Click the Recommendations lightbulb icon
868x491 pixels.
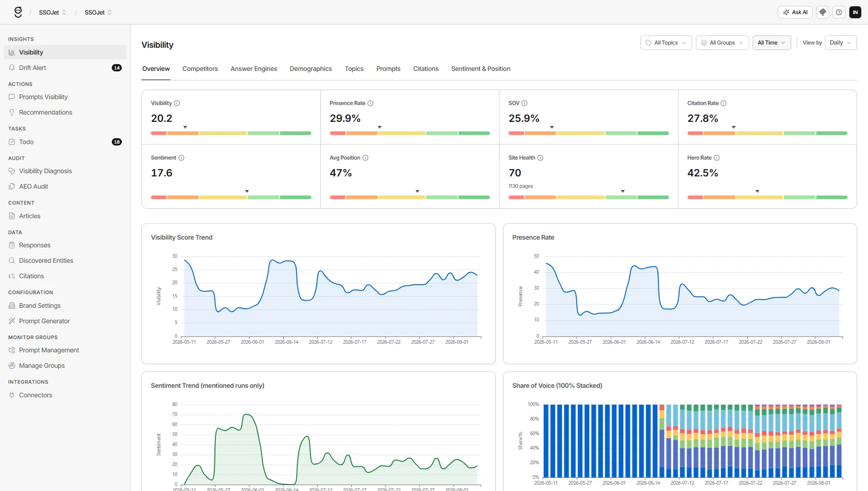click(12, 112)
